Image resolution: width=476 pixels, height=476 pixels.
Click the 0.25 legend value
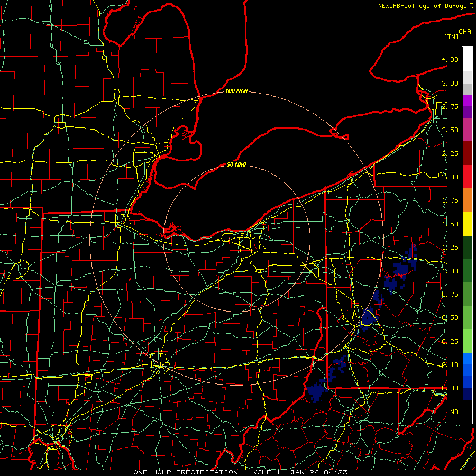pyautogui.click(x=450, y=342)
